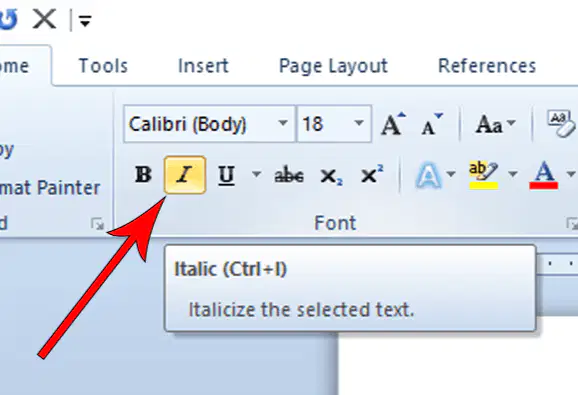This screenshot has width=578, height=395.
Task: Apply Text Effects glowing A icon
Action: pos(428,175)
